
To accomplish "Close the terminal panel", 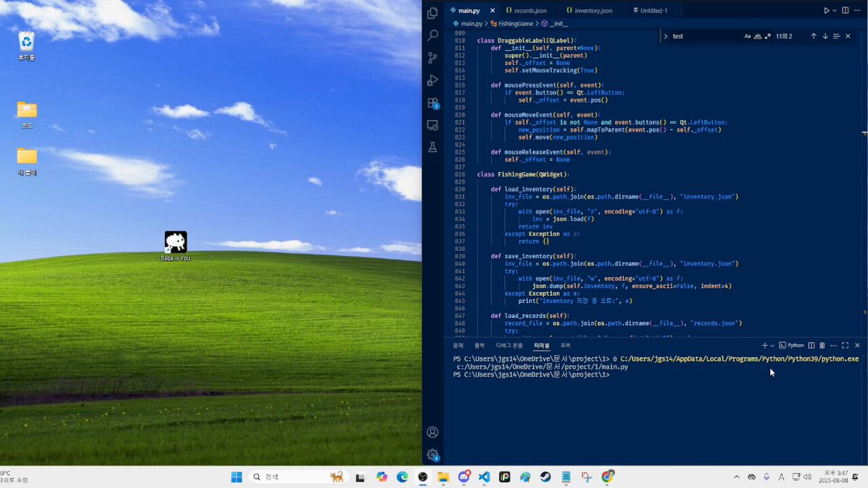I will (857, 346).
